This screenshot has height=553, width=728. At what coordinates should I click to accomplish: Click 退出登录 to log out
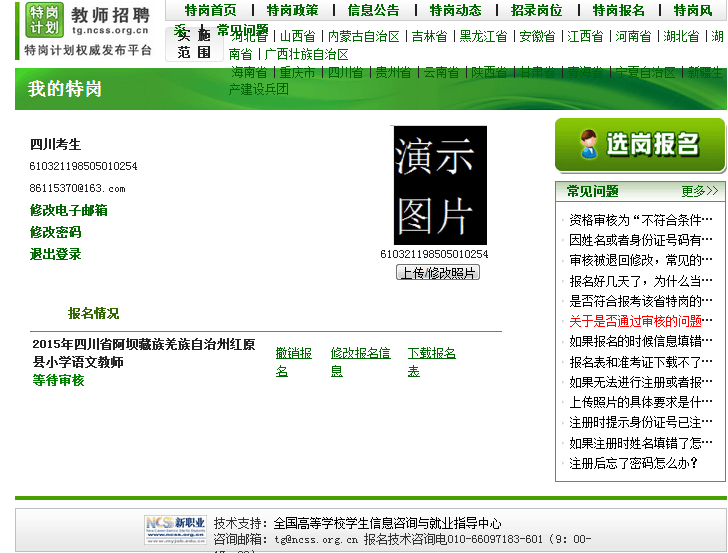[55, 254]
